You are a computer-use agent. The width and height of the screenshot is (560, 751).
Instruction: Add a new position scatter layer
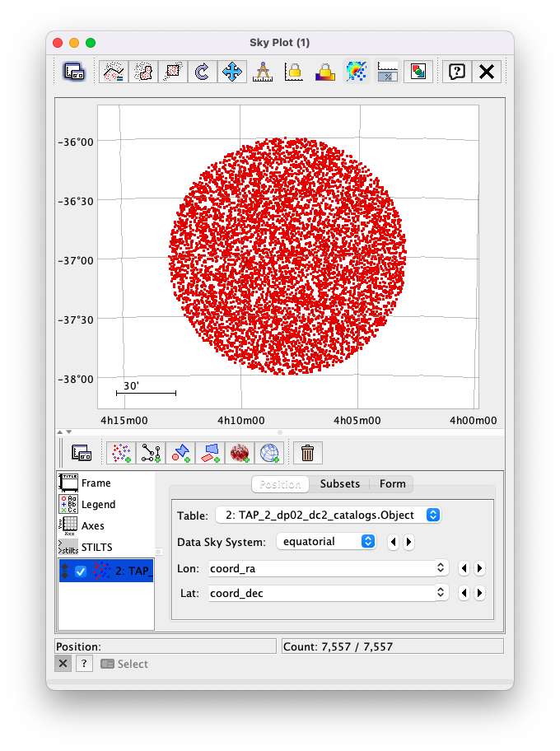121,453
